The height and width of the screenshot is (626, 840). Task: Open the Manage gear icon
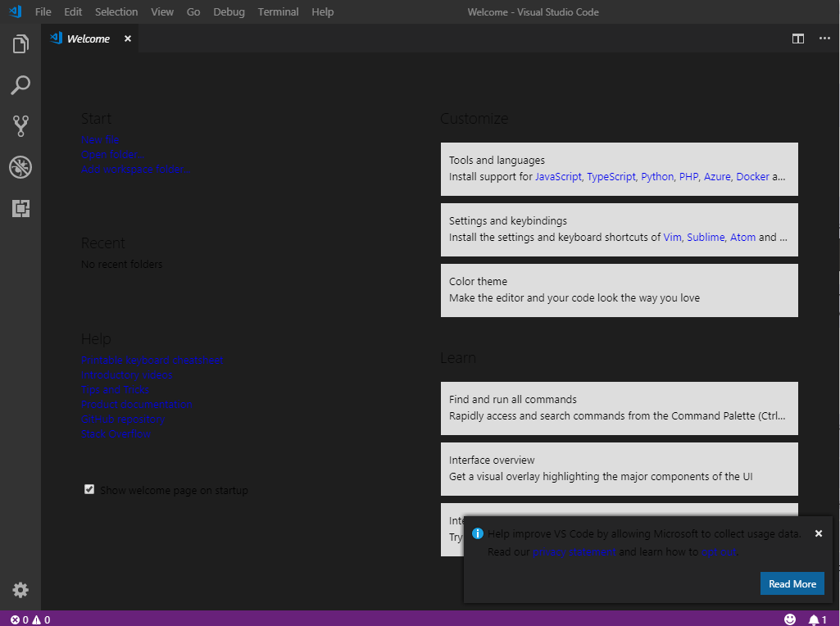pos(20,590)
